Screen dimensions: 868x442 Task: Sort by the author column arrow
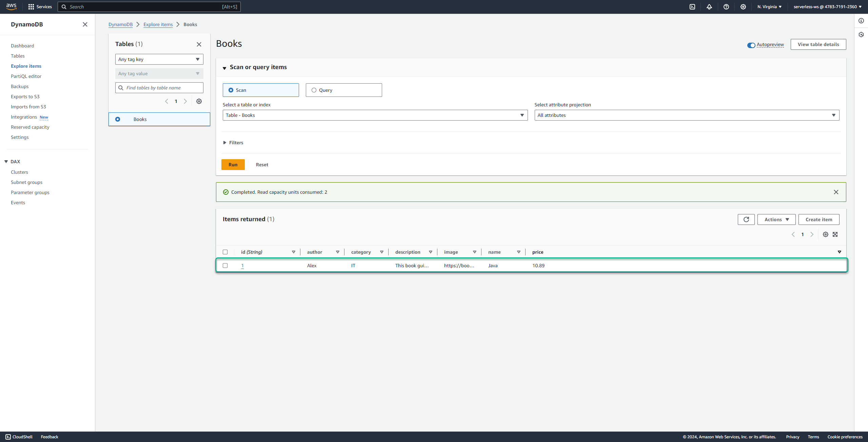(338, 252)
